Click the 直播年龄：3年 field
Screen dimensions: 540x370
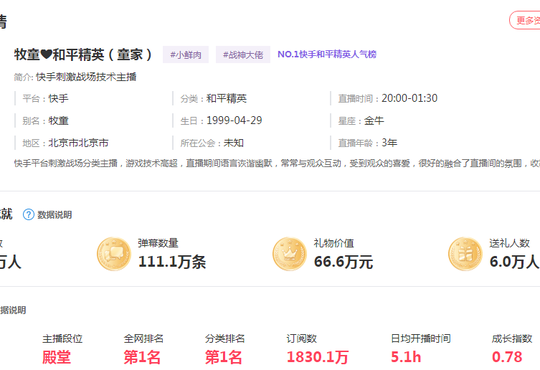(367, 143)
